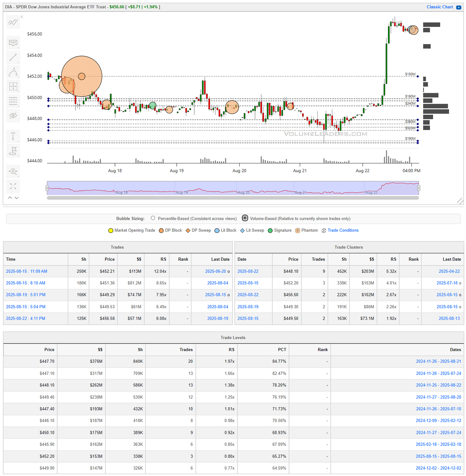The image size is (466, 476).
Task: Open the Classic Chart link
Action: click(x=439, y=7)
